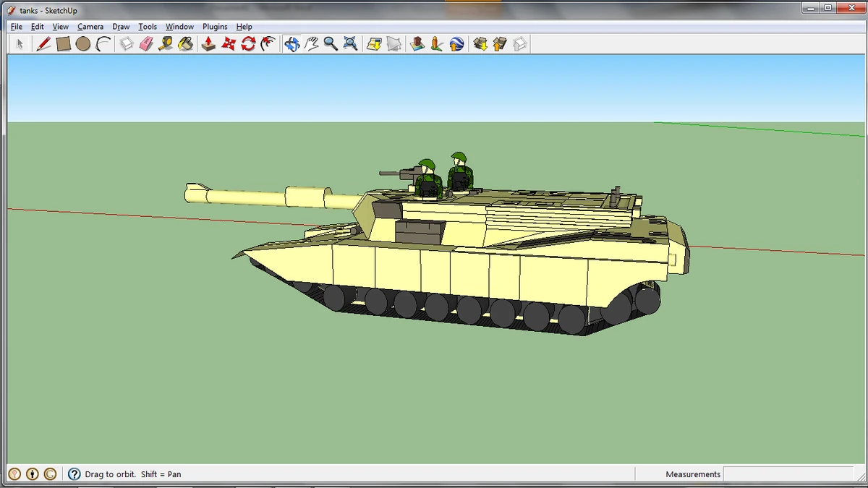Activate the Push/Pull tool

point(208,43)
